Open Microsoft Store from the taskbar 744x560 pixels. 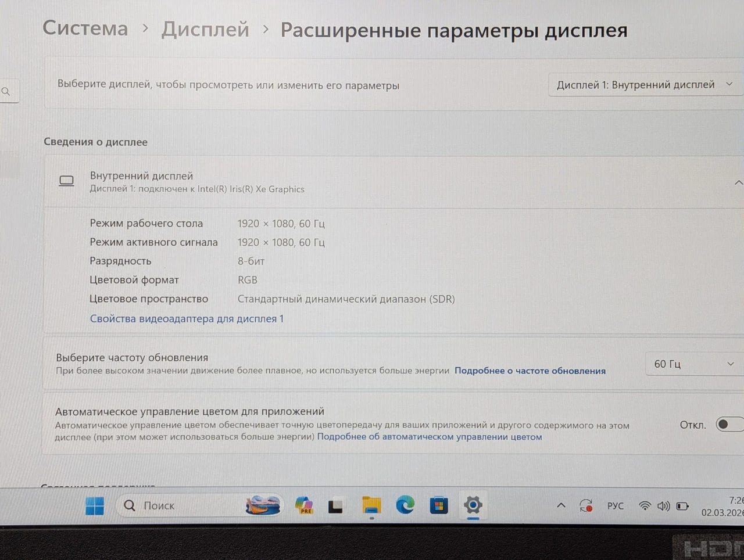(439, 505)
